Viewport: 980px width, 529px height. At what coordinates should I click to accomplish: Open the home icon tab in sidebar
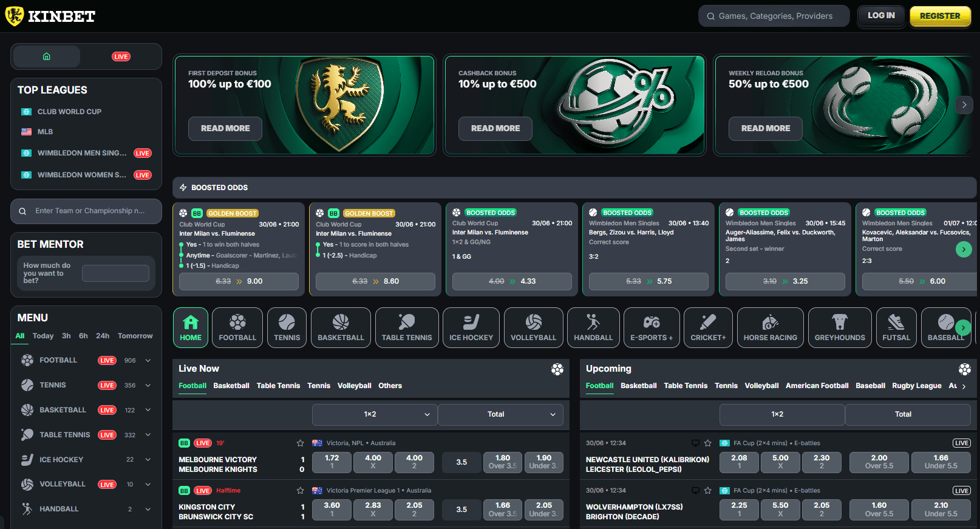coord(47,56)
